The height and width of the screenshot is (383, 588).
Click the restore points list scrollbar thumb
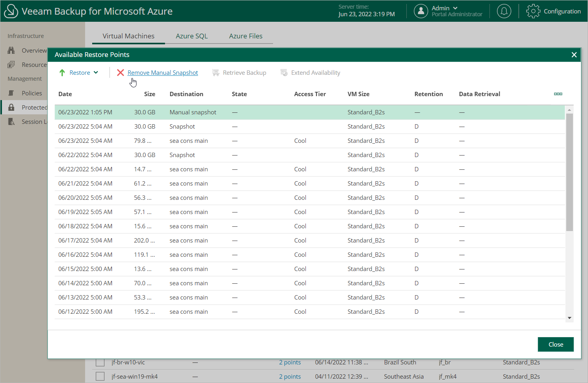pyautogui.click(x=569, y=172)
